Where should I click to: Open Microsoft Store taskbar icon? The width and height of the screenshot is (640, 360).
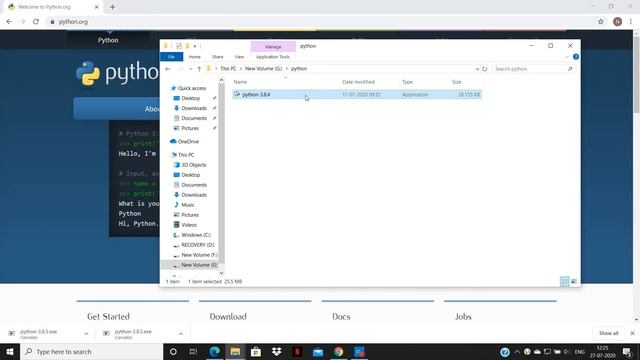coord(256,351)
